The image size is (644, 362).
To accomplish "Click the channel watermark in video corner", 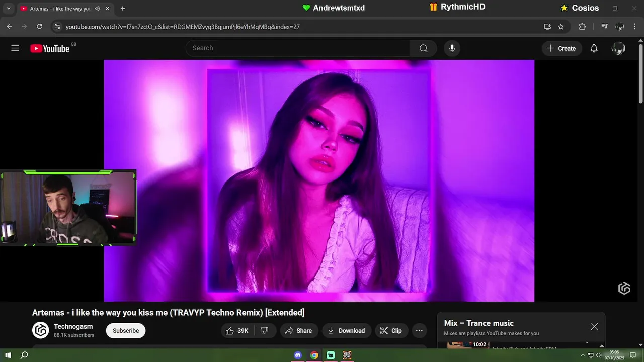I will pyautogui.click(x=624, y=289).
